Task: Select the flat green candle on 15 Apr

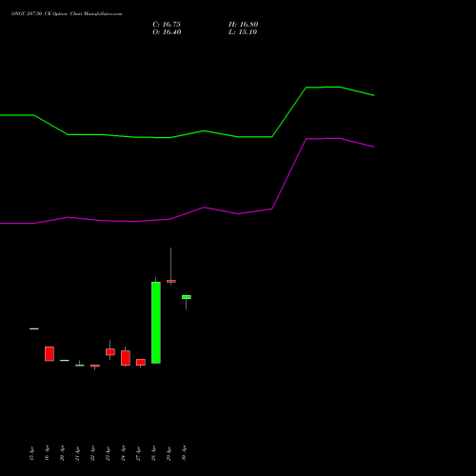Action: (34, 328)
